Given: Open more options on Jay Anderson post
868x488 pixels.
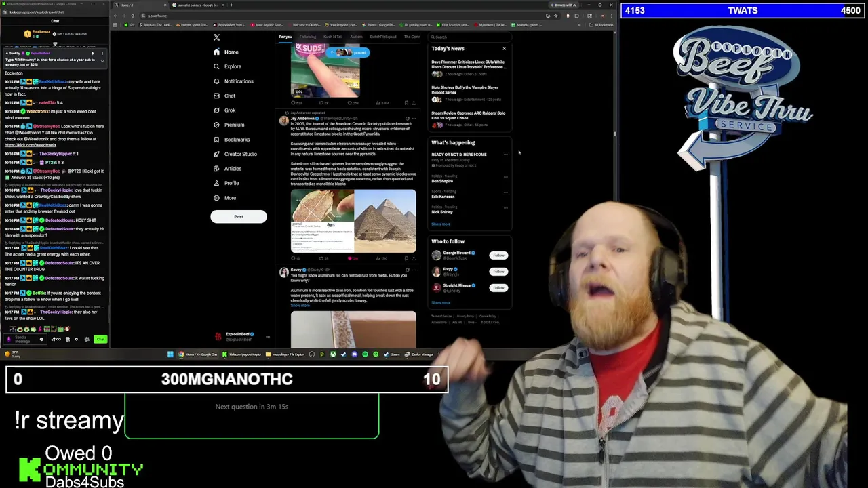Looking at the screenshot, I should pos(414,119).
